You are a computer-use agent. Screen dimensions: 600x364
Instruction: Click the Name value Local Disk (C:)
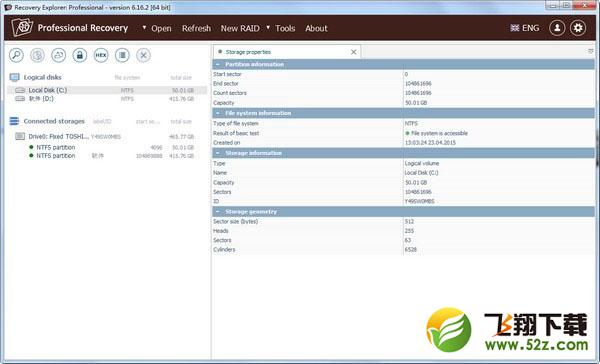pyautogui.click(x=421, y=173)
